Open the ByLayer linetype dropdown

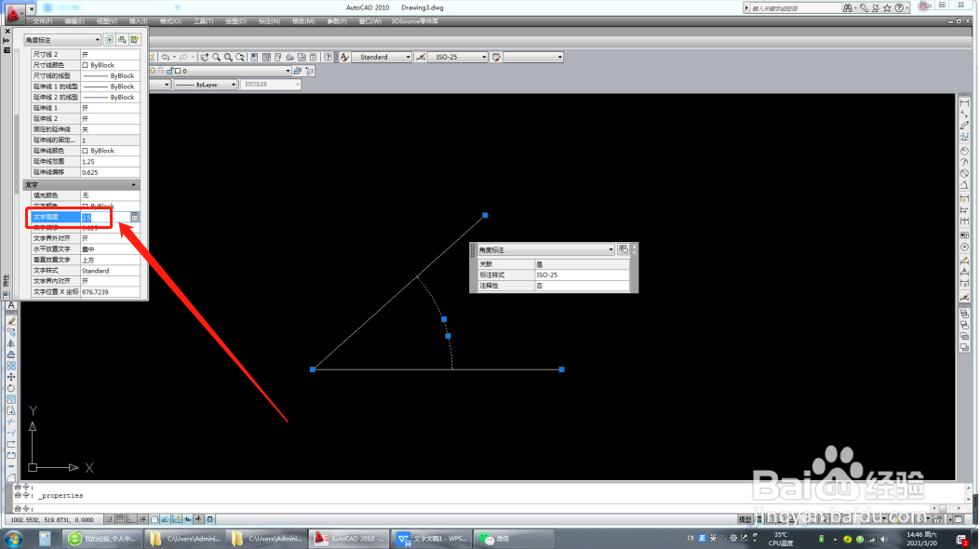point(206,85)
